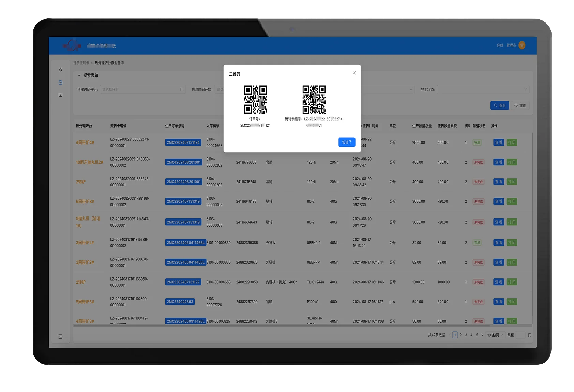The image size is (574, 392).
Task: Click the previous page arrow
Action: coord(450,335)
